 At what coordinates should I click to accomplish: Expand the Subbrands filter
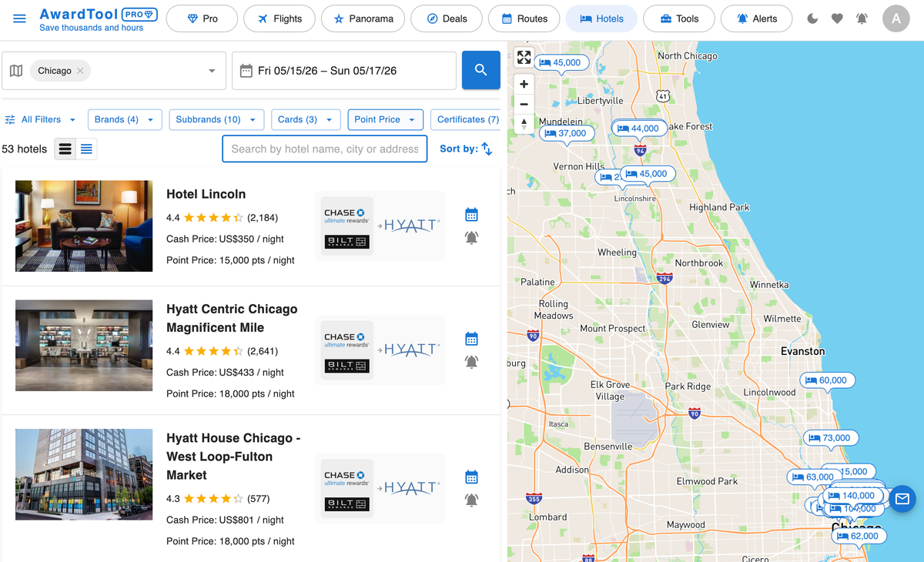coord(216,119)
